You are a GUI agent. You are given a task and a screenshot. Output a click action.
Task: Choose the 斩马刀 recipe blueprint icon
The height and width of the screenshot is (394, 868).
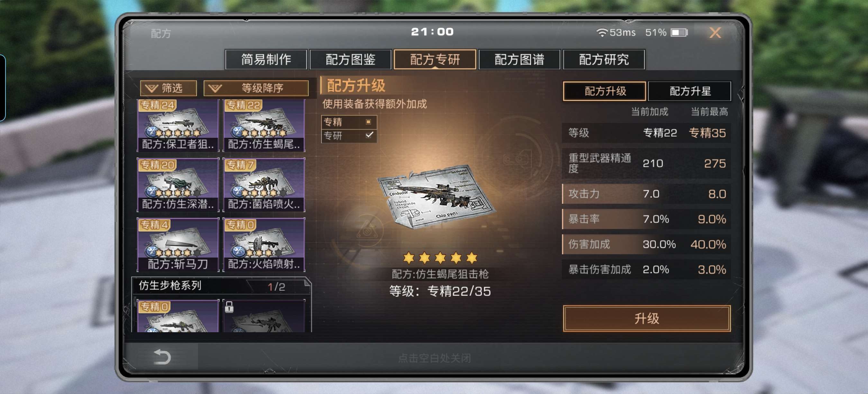tap(178, 245)
